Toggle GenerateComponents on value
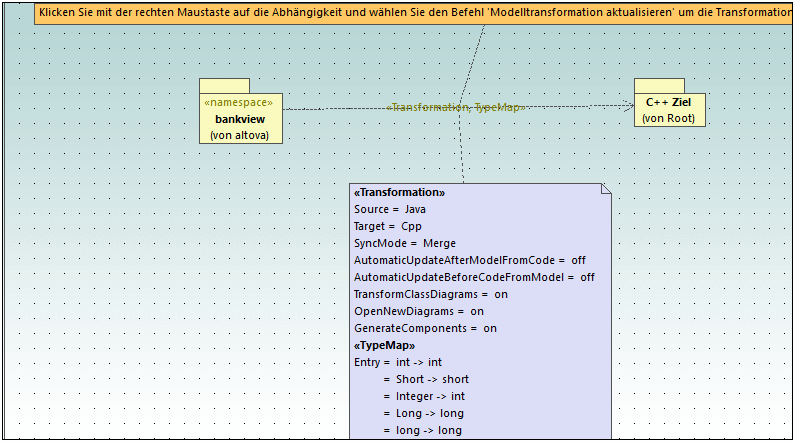 [x=490, y=328]
